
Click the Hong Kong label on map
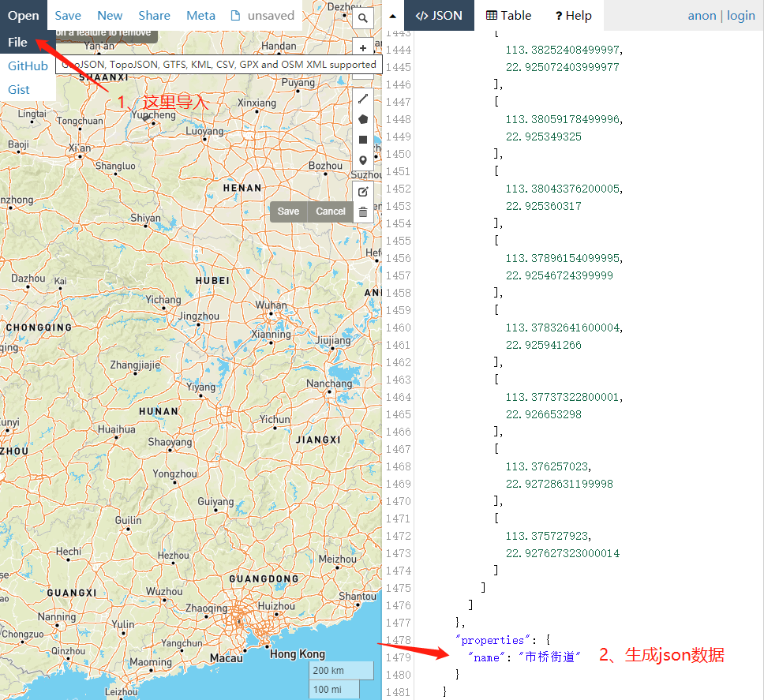[298, 653]
